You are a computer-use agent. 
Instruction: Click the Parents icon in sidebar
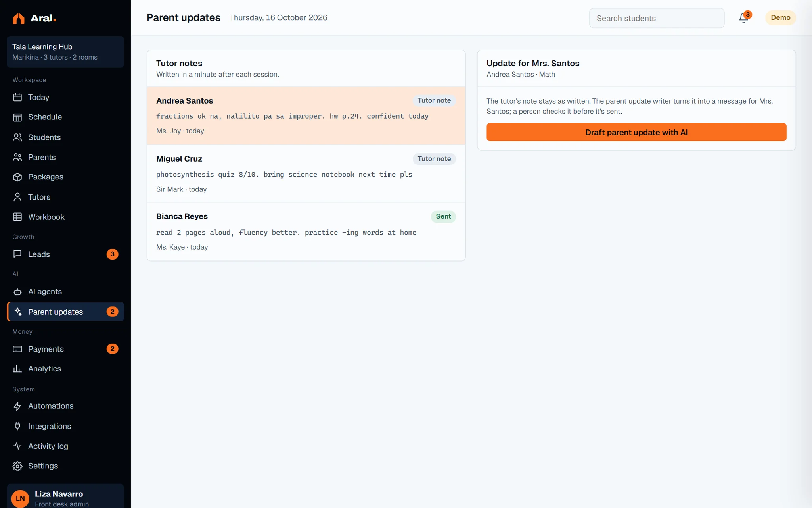[17, 157]
